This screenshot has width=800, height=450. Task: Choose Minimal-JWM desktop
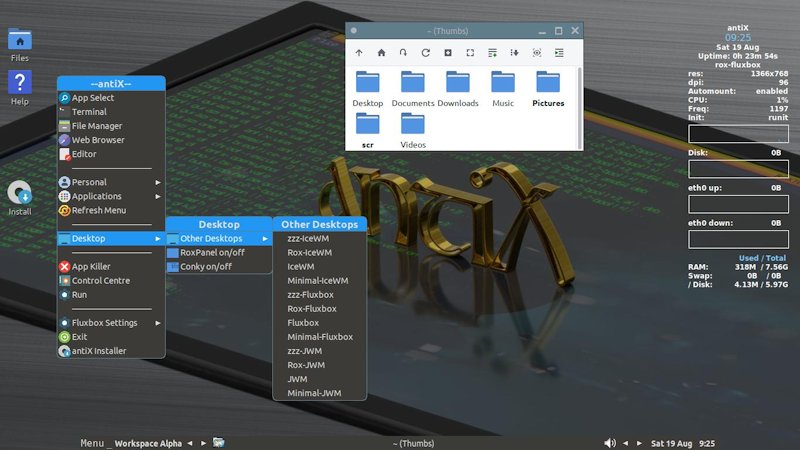[319, 393]
